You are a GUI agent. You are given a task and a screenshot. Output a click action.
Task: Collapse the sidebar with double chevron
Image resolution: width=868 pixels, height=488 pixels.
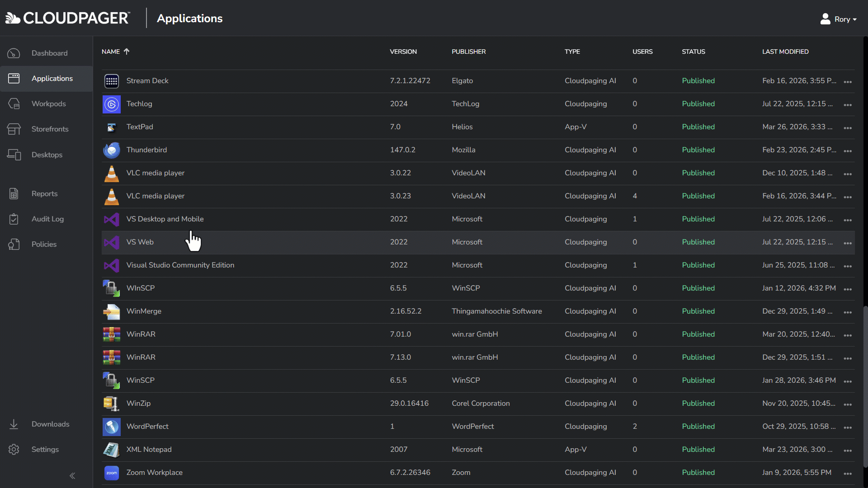(72, 476)
